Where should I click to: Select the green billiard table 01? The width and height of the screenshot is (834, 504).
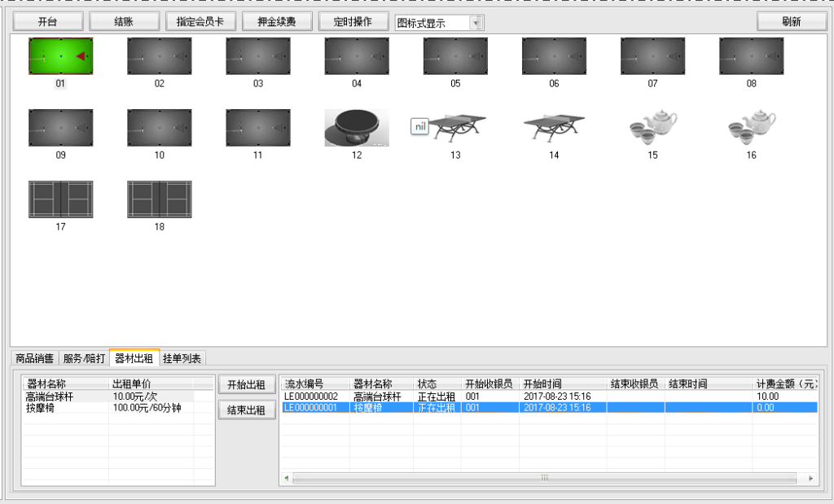click(x=61, y=56)
